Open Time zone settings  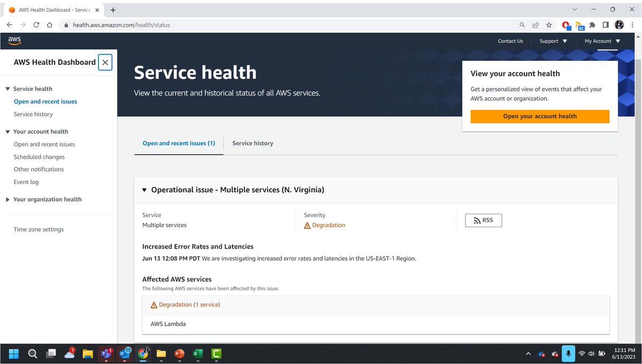pyautogui.click(x=39, y=230)
